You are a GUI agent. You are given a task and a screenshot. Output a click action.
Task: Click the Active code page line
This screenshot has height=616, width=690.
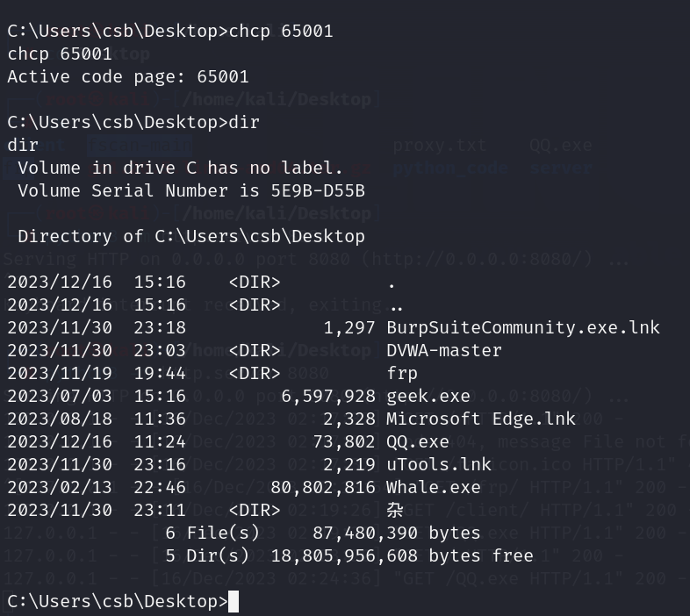click(x=128, y=77)
